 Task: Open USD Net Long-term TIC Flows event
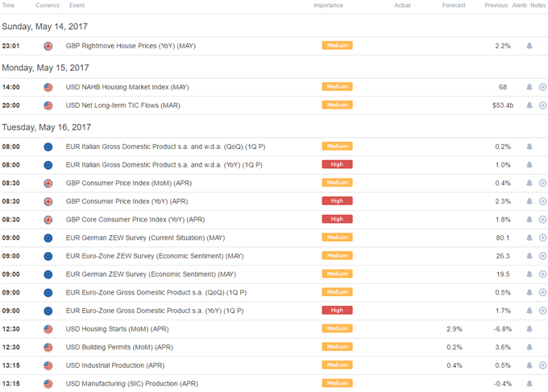coord(123,105)
